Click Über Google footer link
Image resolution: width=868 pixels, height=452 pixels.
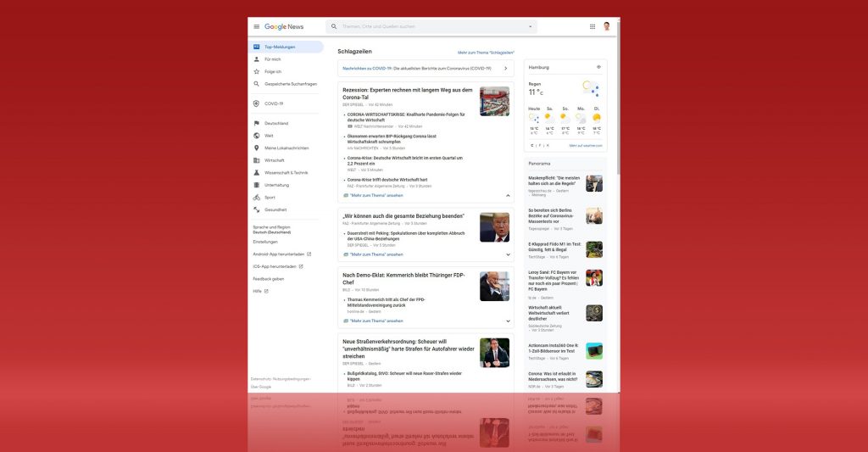click(x=261, y=387)
